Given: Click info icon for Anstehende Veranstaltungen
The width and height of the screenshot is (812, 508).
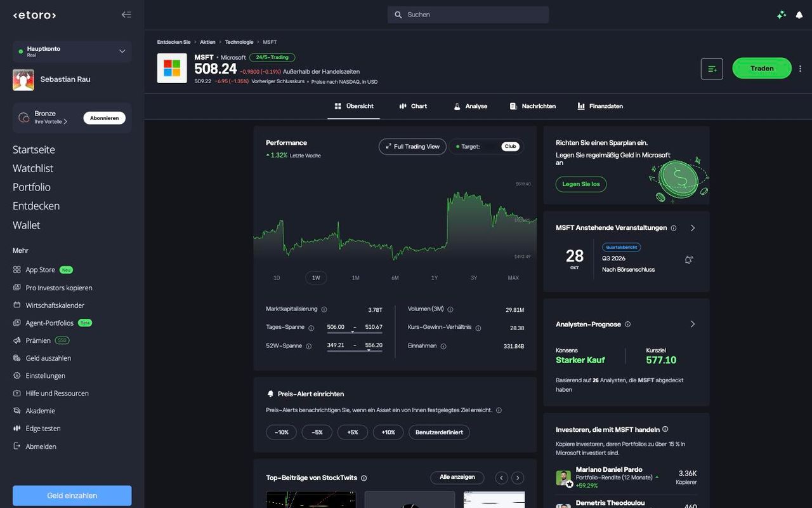Looking at the screenshot, I should click(674, 228).
